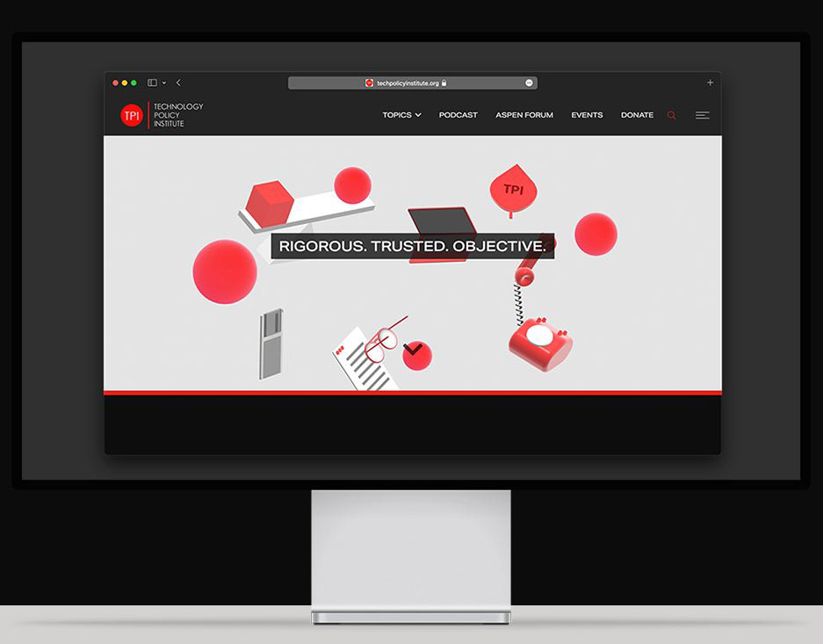823x644 pixels.
Task: Click the techpolicyinstitute.org address bar
Action: pyautogui.click(x=413, y=83)
